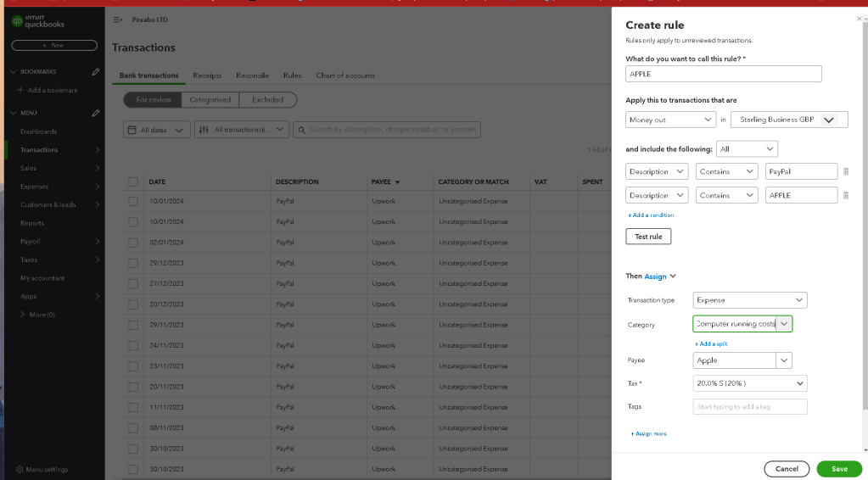The image size is (868, 480).
Task: Switch to the Reconcile tab
Action: 253,75
